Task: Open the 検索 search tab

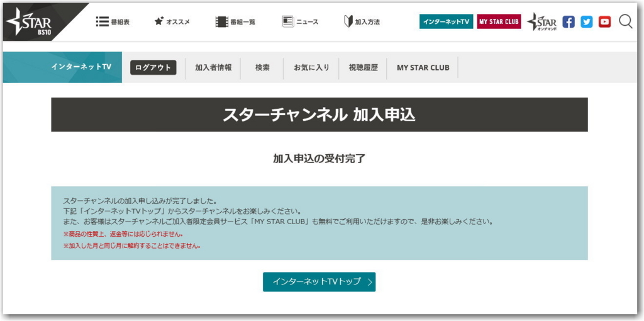Action: (x=262, y=68)
